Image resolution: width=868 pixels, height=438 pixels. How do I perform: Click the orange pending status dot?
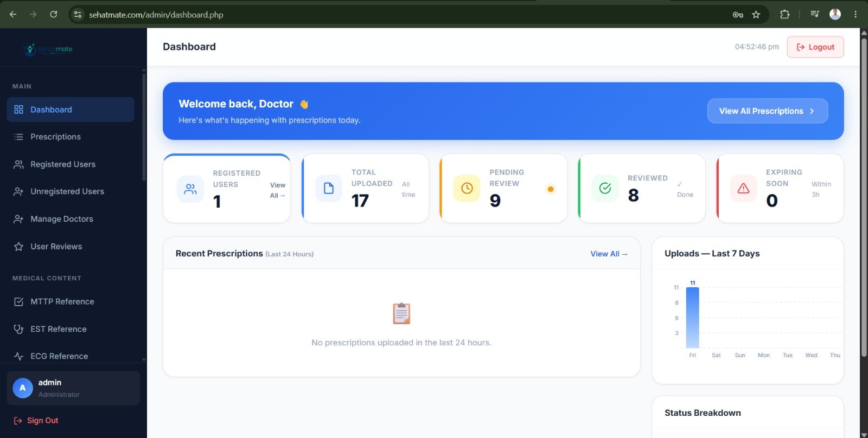coord(551,189)
